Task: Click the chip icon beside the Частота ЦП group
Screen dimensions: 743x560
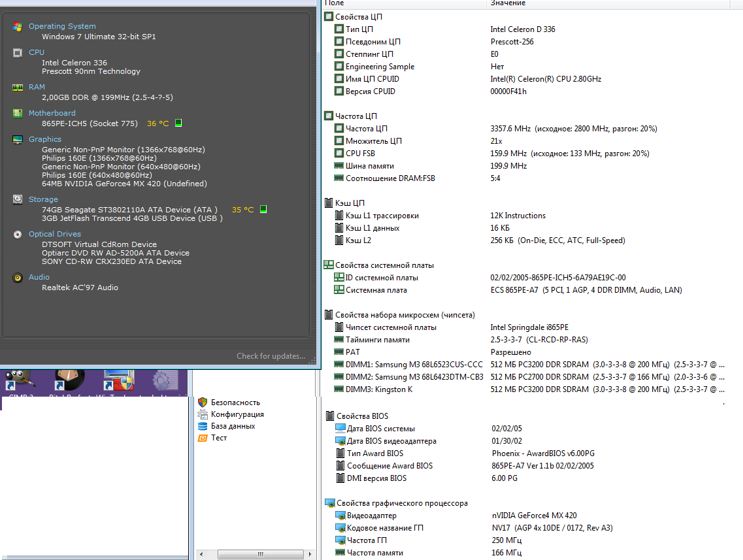Action: pos(329,116)
